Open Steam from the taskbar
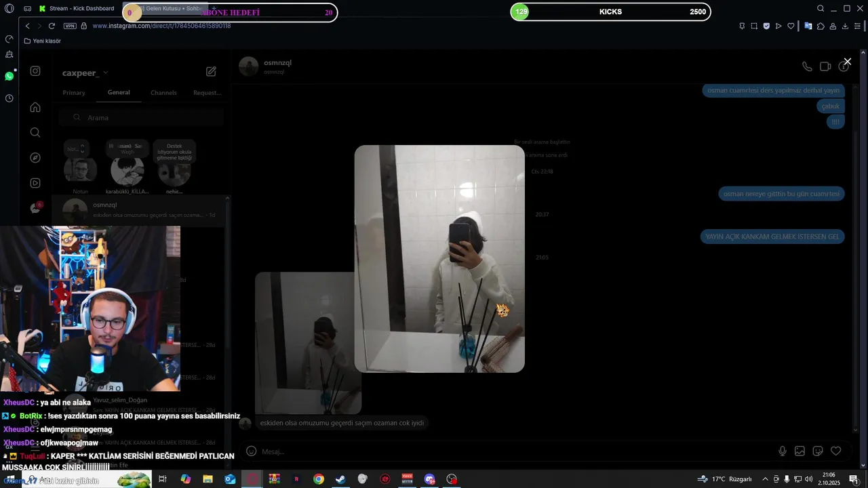The image size is (868, 488). (340, 479)
